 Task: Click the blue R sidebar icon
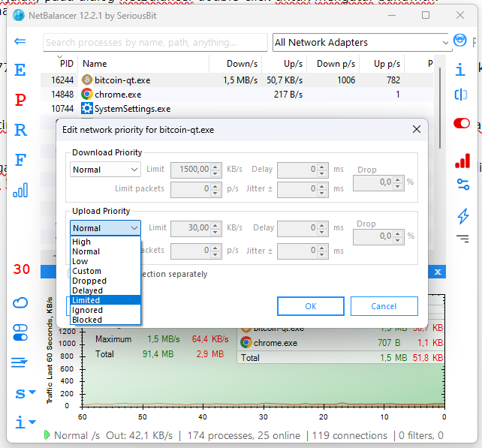[20, 130]
